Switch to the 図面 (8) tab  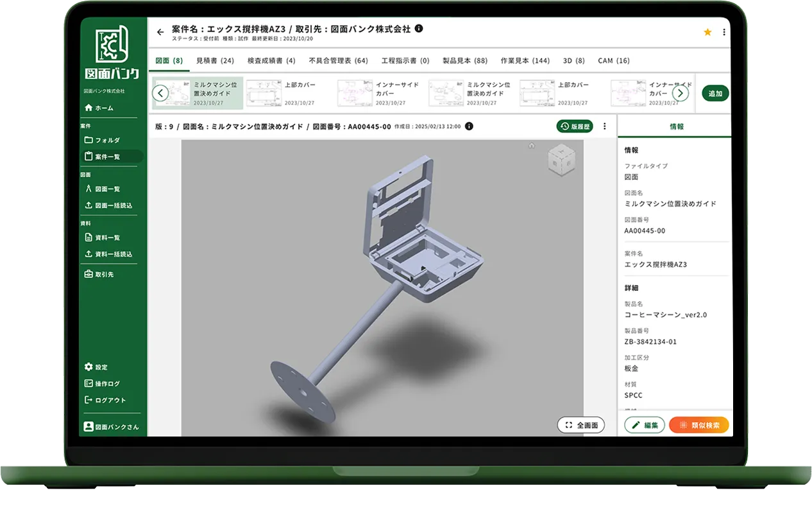coord(169,61)
